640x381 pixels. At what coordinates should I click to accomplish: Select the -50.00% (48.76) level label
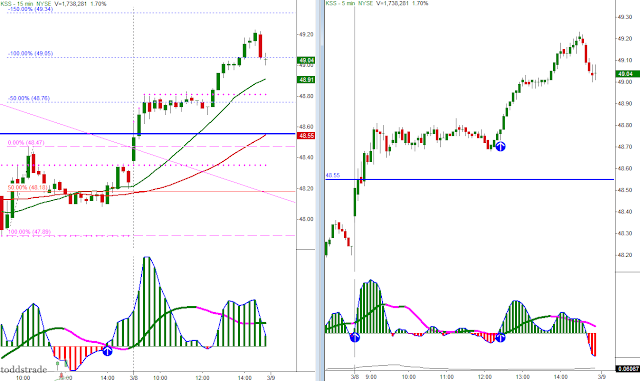(x=29, y=98)
